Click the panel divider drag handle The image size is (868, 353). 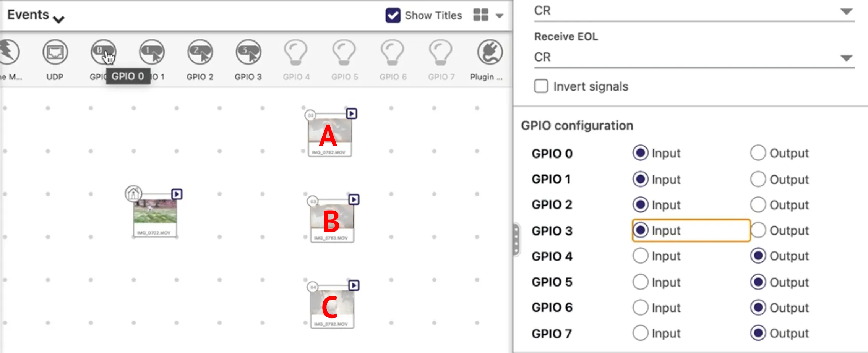coord(516,240)
